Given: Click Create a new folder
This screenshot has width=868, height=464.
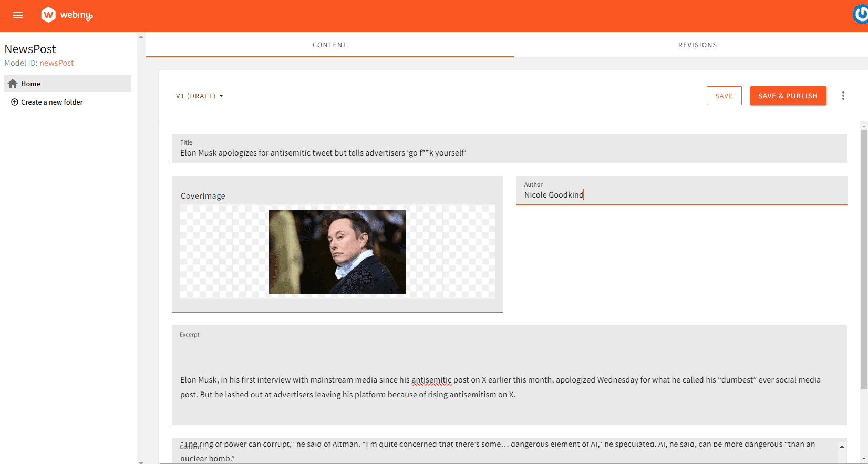Looking at the screenshot, I should click(51, 102).
